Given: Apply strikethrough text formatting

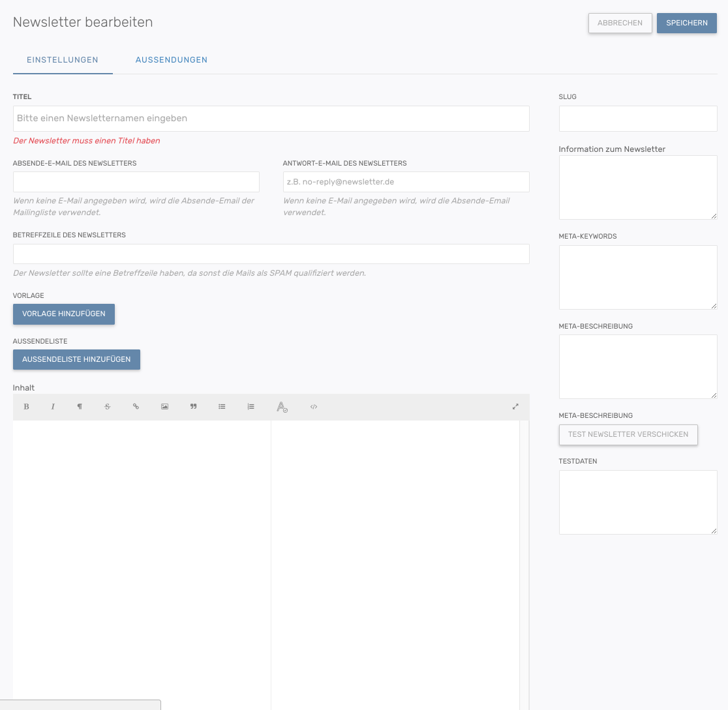Looking at the screenshot, I should 108,407.
